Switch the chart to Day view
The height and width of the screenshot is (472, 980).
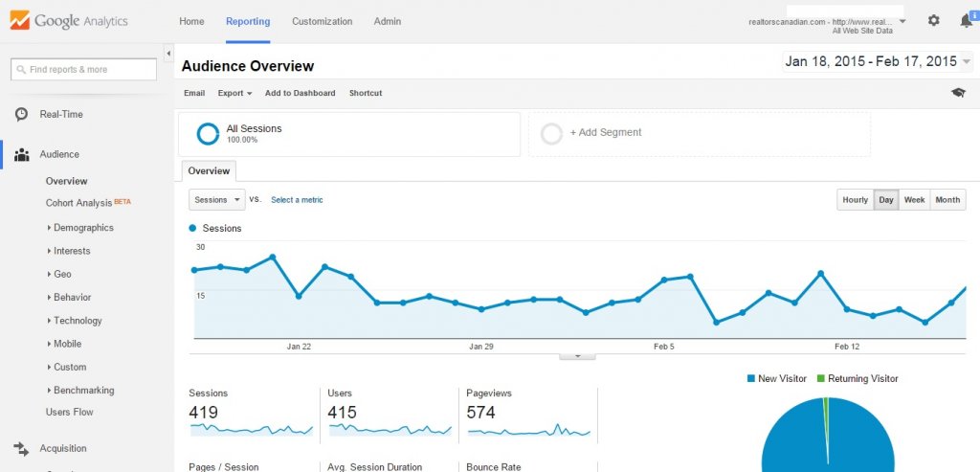[x=886, y=200]
